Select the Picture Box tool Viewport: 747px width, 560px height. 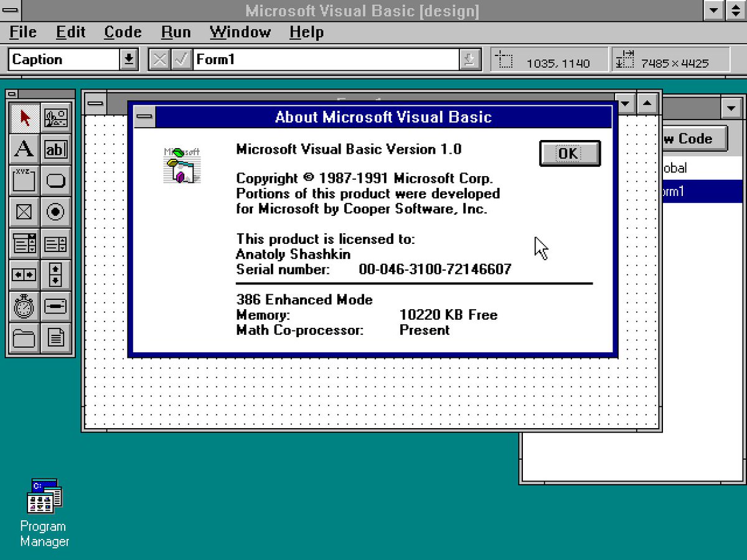pyautogui.click(x=56, y=118)
